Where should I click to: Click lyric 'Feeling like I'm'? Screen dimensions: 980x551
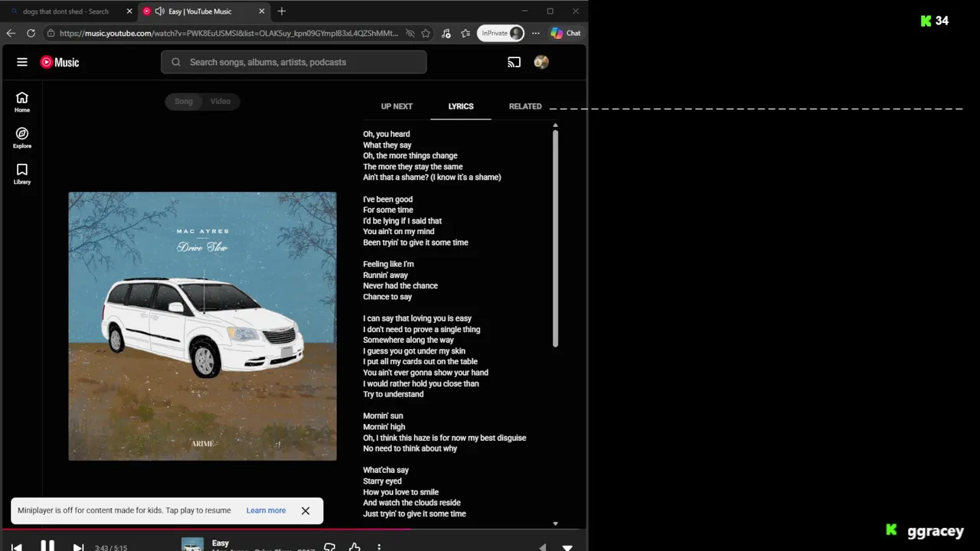388,264
